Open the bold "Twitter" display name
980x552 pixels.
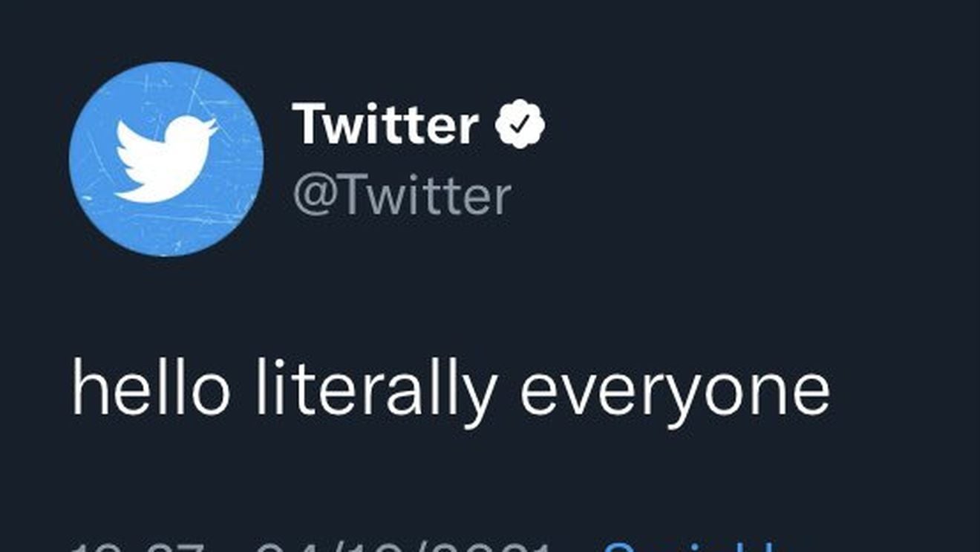pyautogui.click(x=385, y=124)
